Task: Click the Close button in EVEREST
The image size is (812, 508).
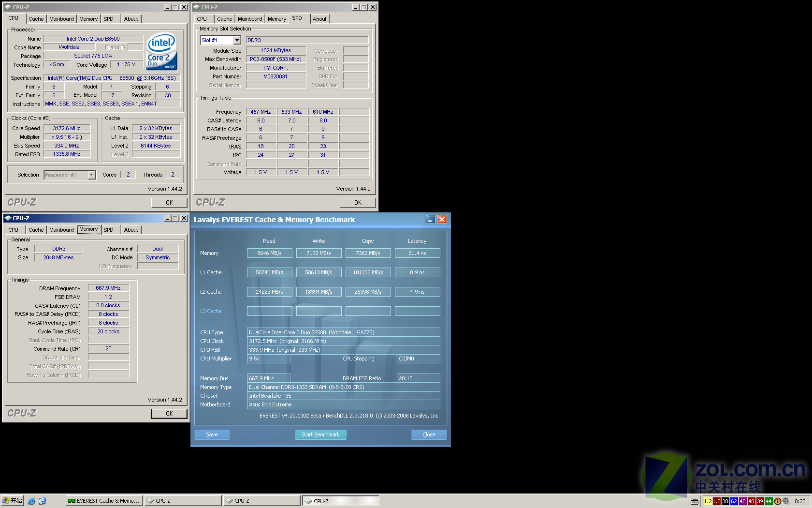Action: (429, 434)
